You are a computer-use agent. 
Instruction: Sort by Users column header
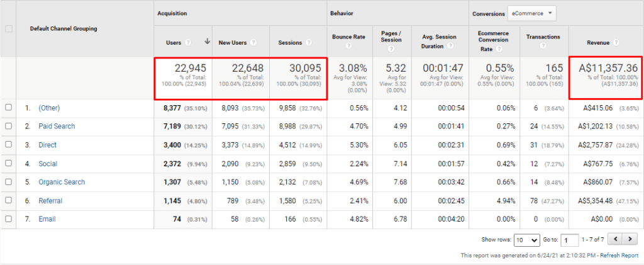point(174,42)
